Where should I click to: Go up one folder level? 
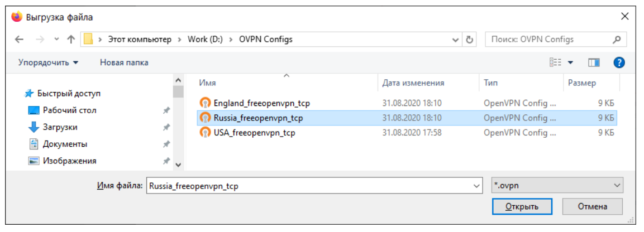point(71,40)
